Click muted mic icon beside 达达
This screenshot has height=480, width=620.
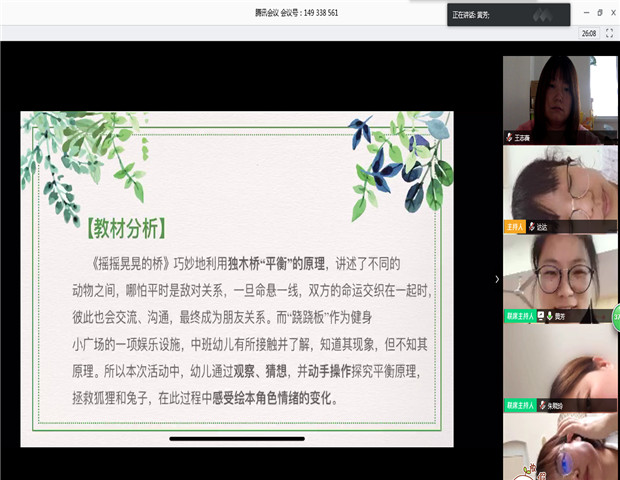tap(532, 227)
